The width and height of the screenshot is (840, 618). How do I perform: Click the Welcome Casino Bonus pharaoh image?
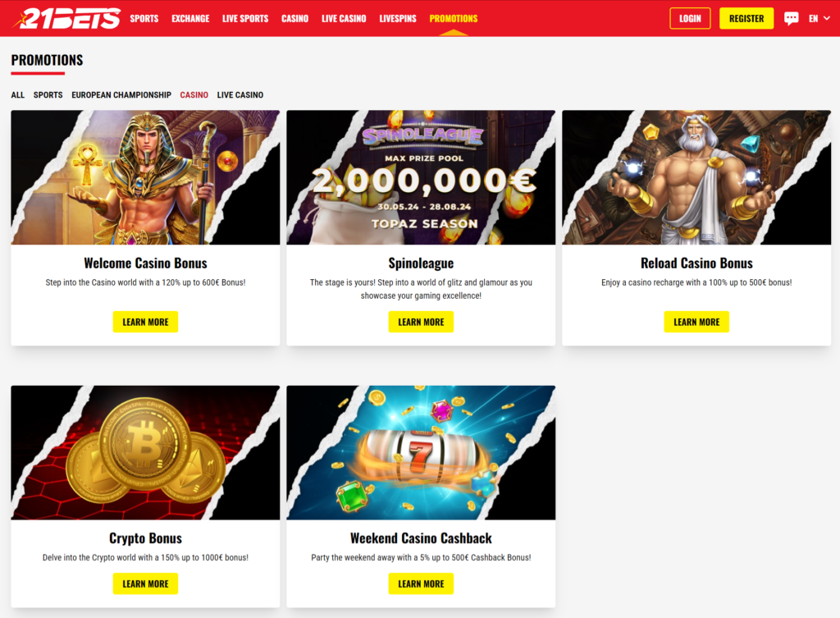145,177
